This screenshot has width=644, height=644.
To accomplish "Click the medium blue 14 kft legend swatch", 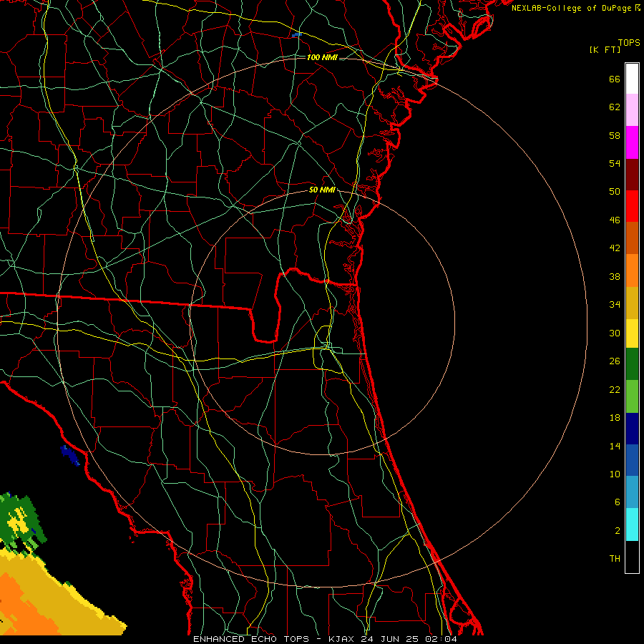I will 632,460.
